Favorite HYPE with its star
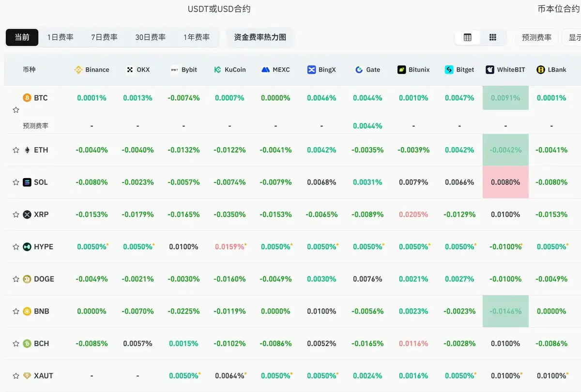581x392 pixels. [x=16, y=247]
